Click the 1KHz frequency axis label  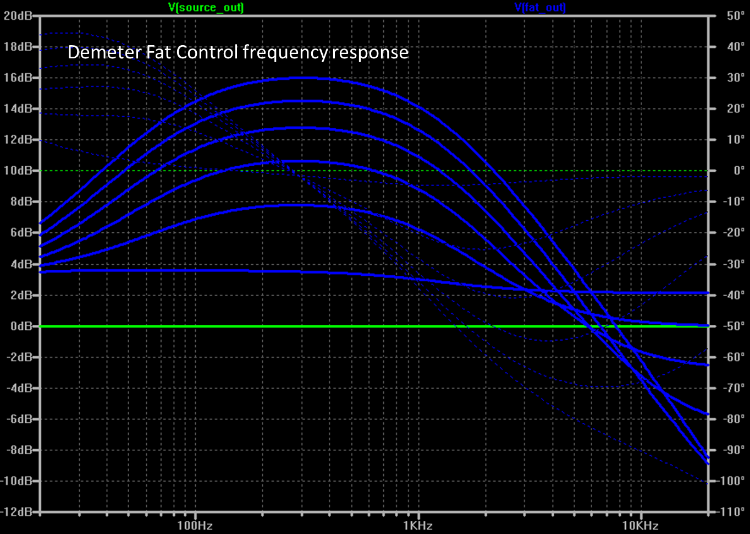point(417,524)
